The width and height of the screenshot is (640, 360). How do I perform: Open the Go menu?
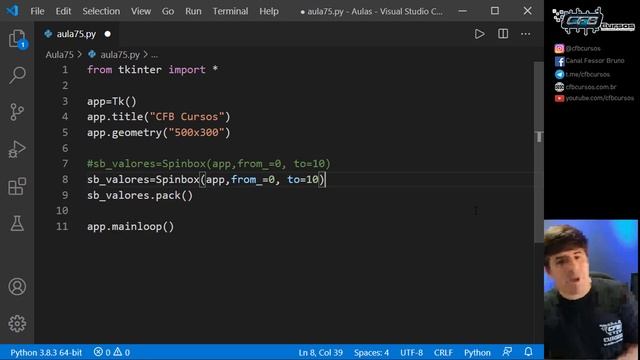click(x=168, y=11)
